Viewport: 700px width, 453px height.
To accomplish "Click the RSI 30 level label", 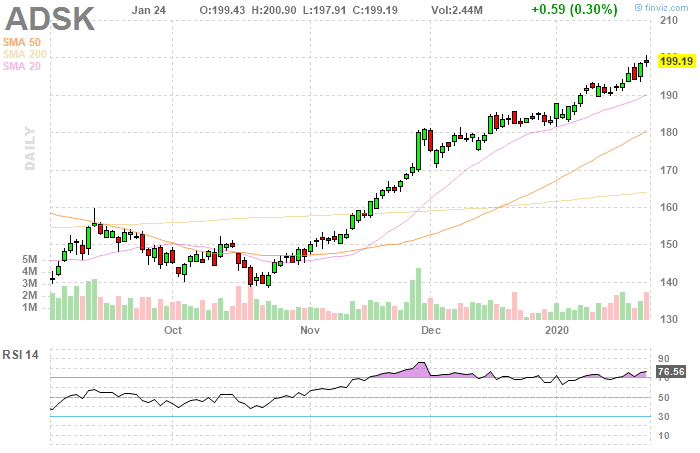I will coord(664,417).
